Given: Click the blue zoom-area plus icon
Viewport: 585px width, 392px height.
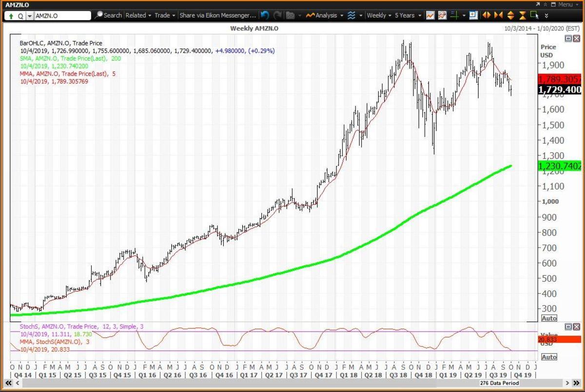Looking at the screenshot, I should coord(473,16).
